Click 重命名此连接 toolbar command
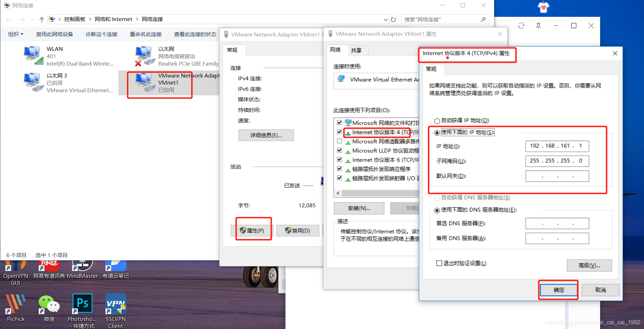Viewport: 644px width, 329px height. pos(146,34)
